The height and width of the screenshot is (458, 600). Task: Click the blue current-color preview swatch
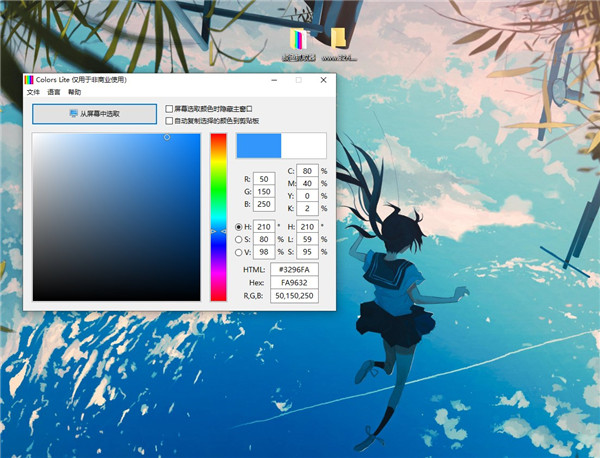[259, 145]
